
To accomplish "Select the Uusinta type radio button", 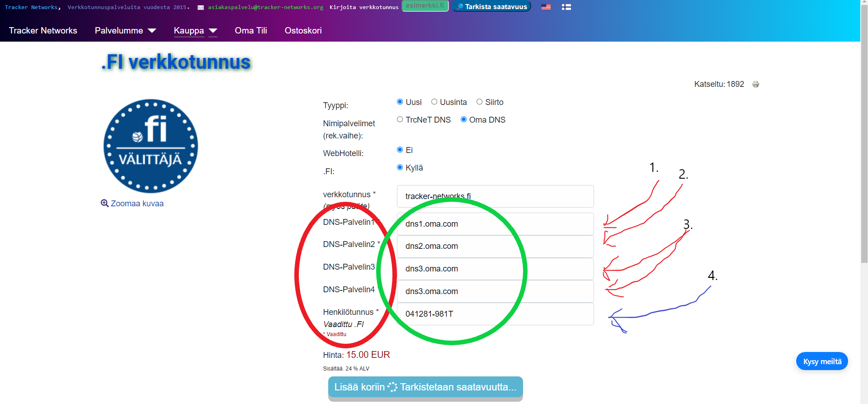I will 434,102.
